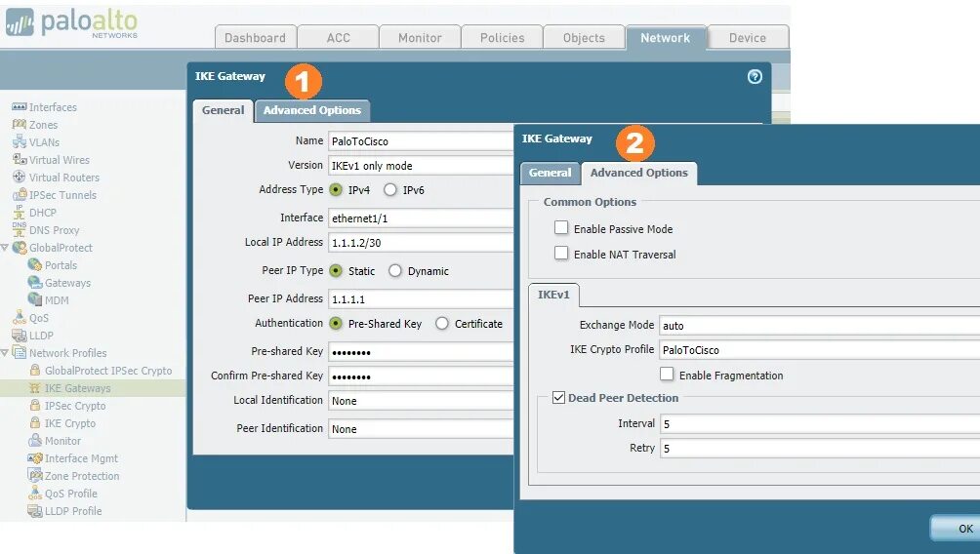Image resolution: width=980 pixels, height=554 pixels.
Task: Click the DNS Proxy icon
Action: (x=20, y=229)
